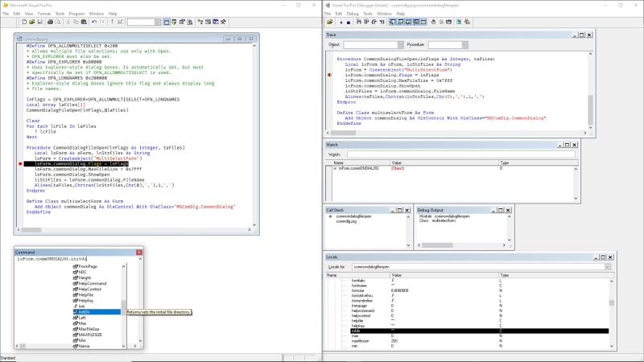Toggle Call Stack window button in Debugger toolbar
This screenshot has width=644, height=362.
coord(415,22)
